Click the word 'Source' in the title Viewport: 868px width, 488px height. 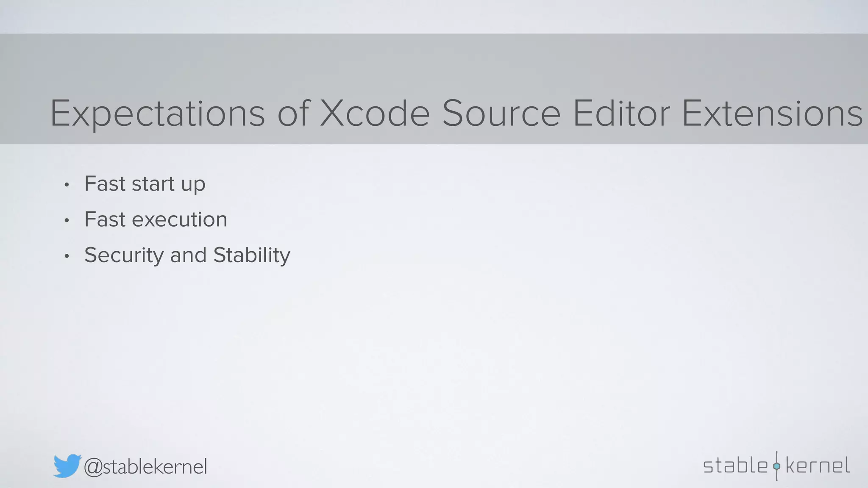pos(501,113)
